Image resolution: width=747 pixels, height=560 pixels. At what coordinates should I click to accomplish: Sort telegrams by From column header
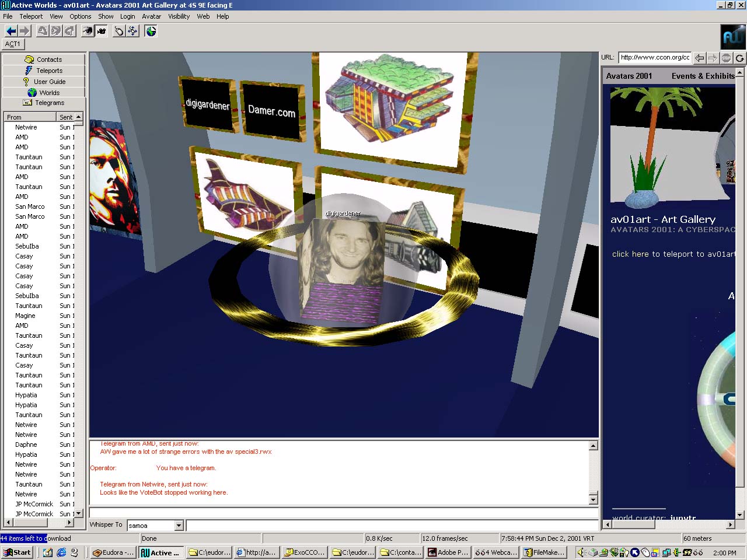pos(29,117)
